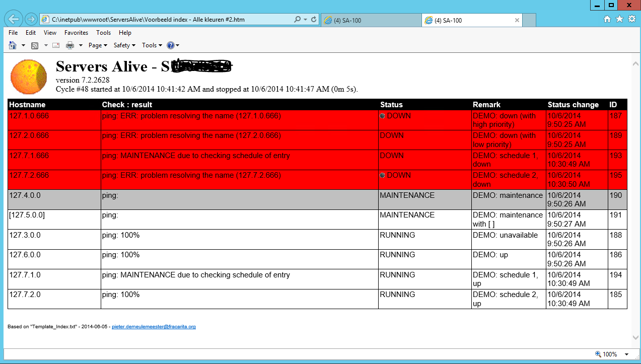This screenshot has width=641, height=364.
Task: Click the status dot in 127.1.0.666 row
Action: (x=383, y=116)
